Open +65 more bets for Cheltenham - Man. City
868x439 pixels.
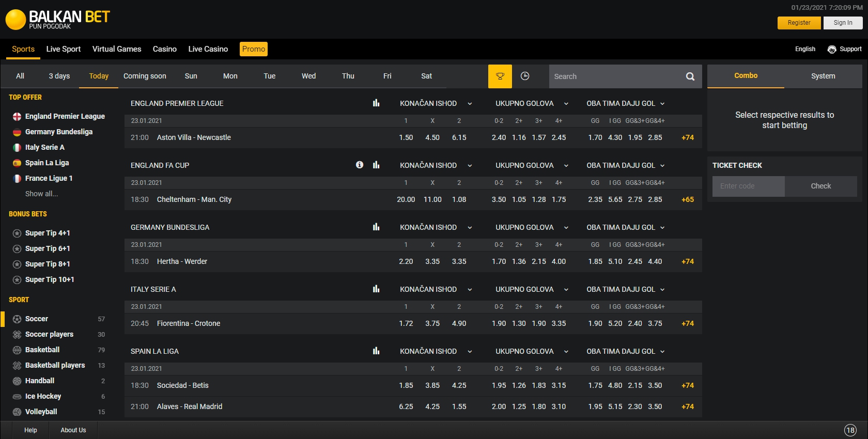[x=688, y=199]
